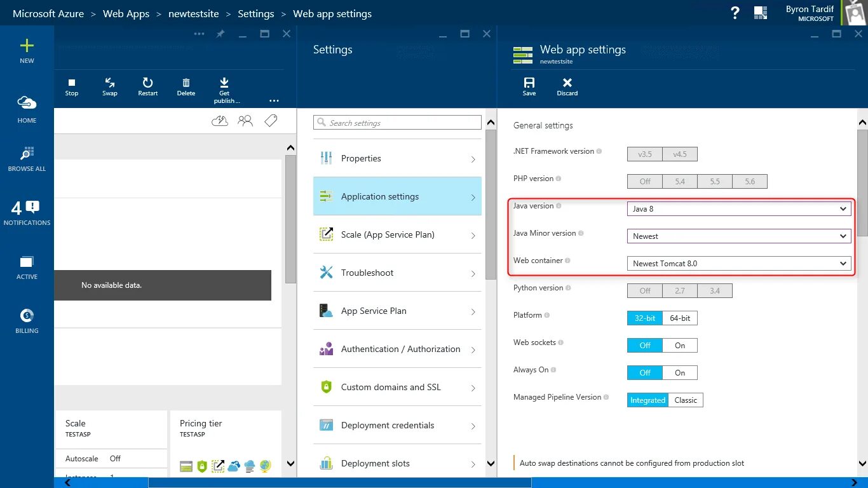
Task: Go to Microsoft Azure breadcrumb
Action: (48, 13)
